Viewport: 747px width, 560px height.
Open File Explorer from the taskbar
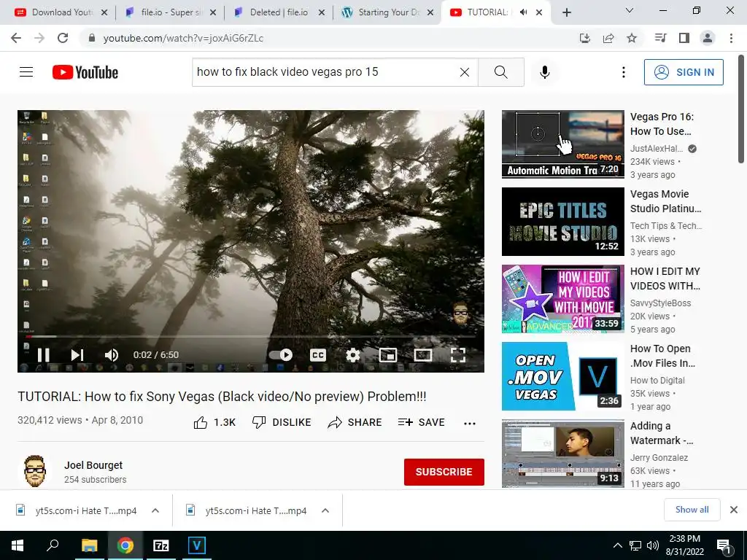[x=89, y=545]
